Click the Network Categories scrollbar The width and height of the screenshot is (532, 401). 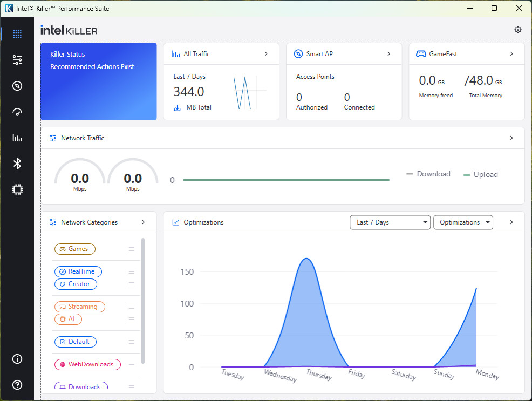[x=143, y=300]
